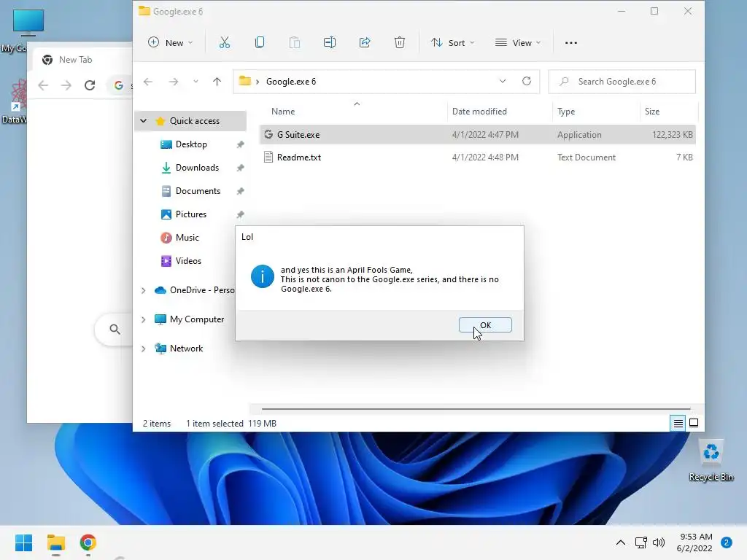This screenshot has width=747, height=560.
Task: Go up one folder level
Action: [217, 82]
